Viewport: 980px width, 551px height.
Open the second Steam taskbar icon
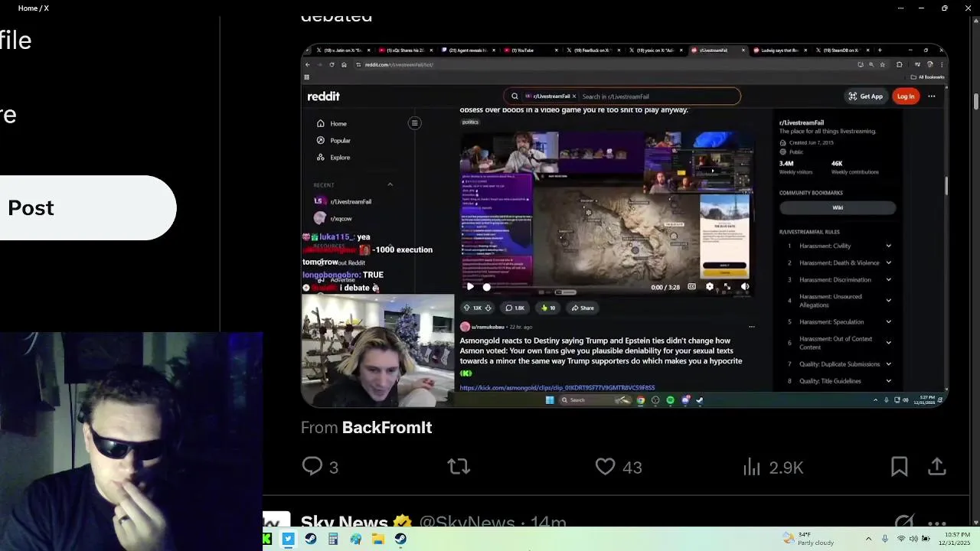pos(400,539)
